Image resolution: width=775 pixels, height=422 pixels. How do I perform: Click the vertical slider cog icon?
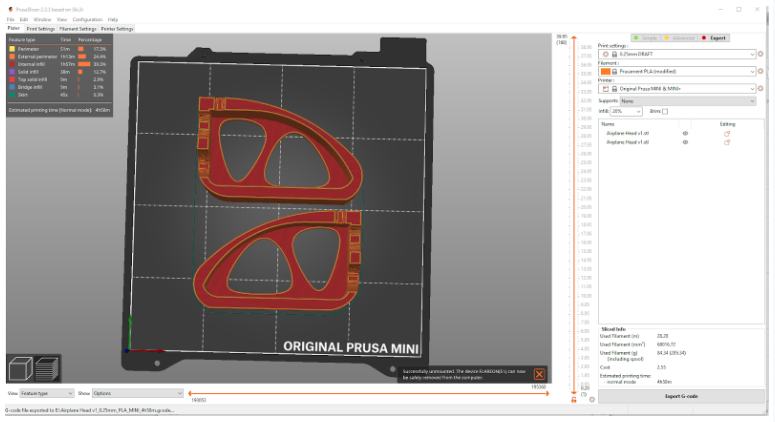point(592,399)
